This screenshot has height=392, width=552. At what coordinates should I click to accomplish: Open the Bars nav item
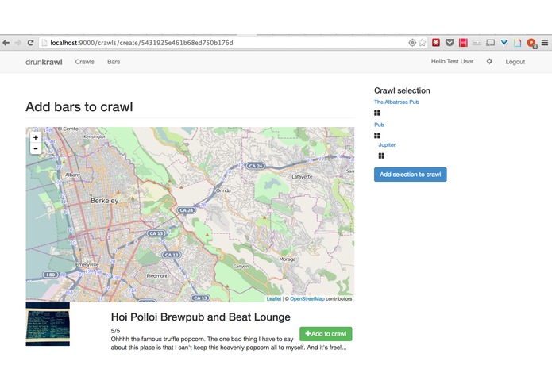click(x=114, y=62)
